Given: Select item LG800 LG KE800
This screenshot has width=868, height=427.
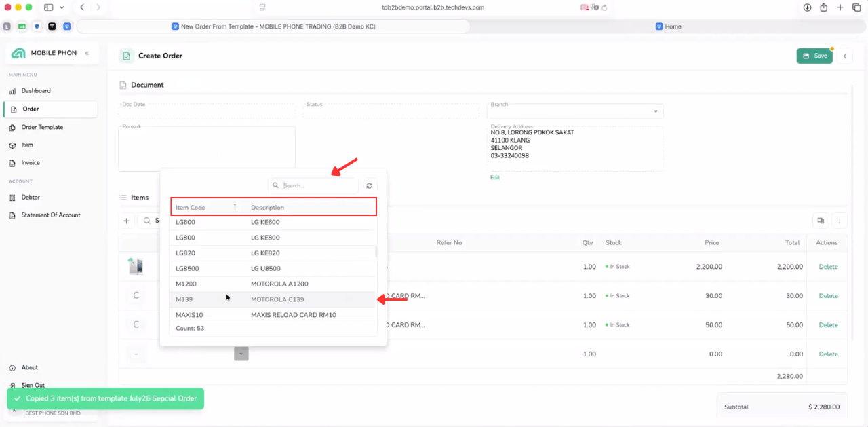Looking at the screenshot, I should point(272,238).
